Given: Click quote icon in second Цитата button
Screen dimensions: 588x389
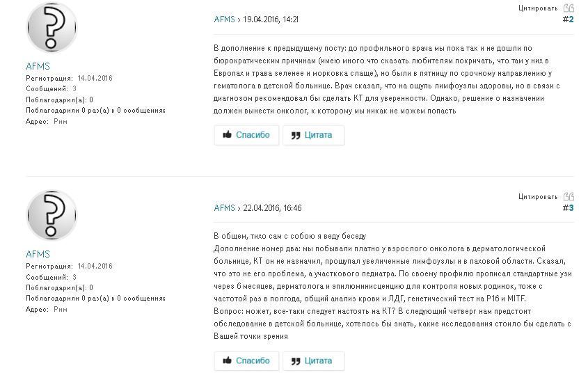Looking at the screenshot, I should [x=296, y=361].
